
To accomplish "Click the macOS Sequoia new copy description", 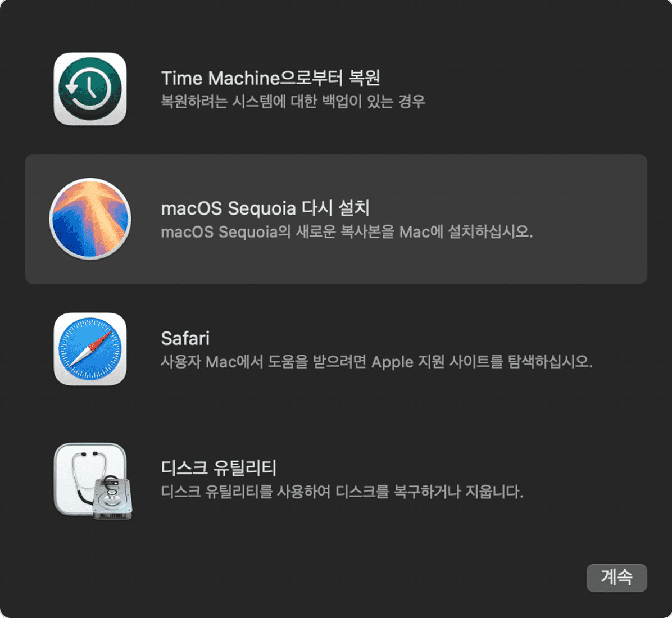I will click(x=347, y=232).
